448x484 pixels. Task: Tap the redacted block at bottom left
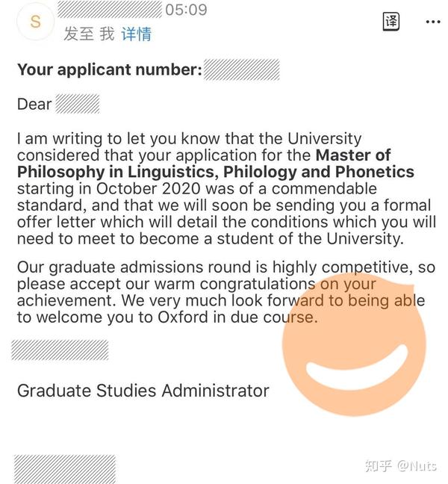(x=65, y=469)
